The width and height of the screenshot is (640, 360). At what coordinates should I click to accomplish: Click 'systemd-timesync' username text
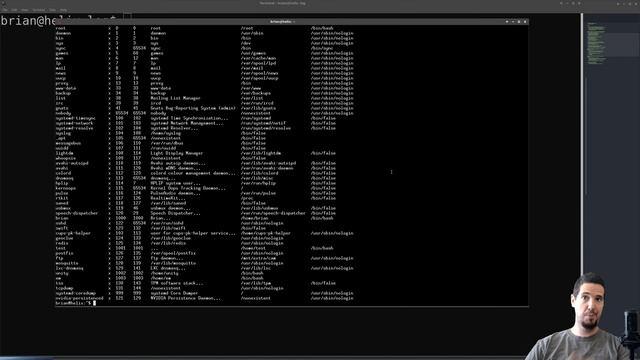(76, 118)
